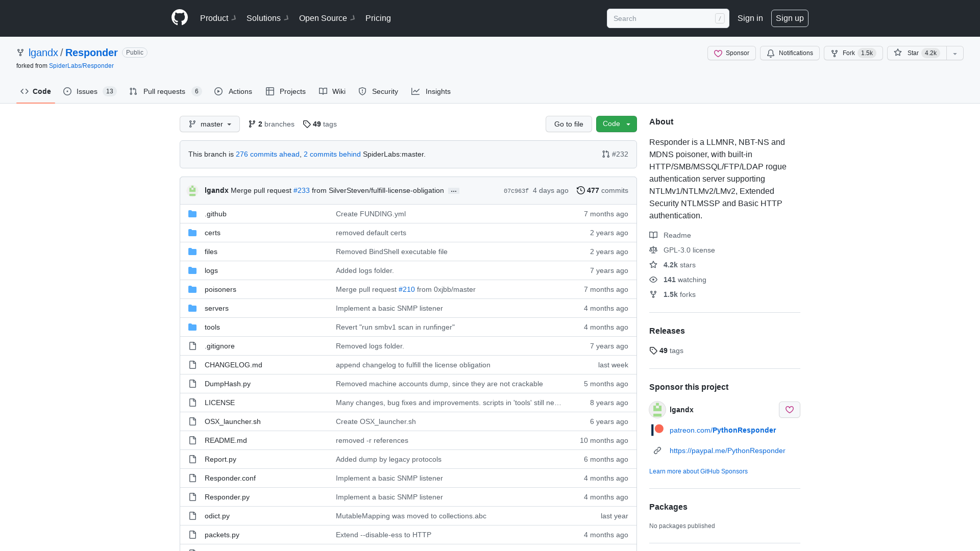
Task: Open the Insights tab
Action: tap(431, 91)
